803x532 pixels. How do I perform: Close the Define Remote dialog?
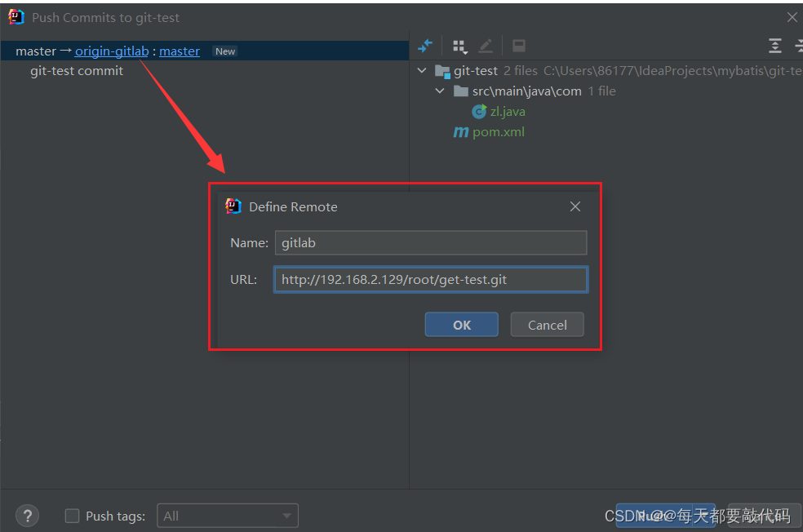(575, 206)
